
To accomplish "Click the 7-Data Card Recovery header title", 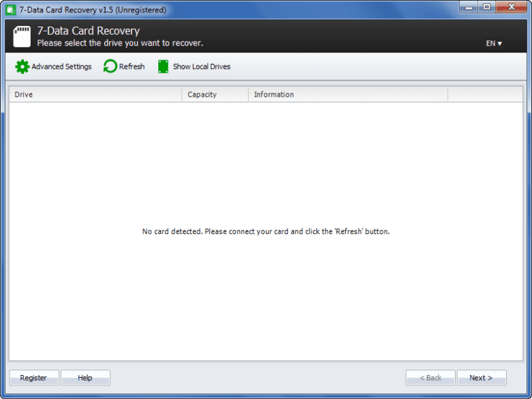I will pos(88,31).
